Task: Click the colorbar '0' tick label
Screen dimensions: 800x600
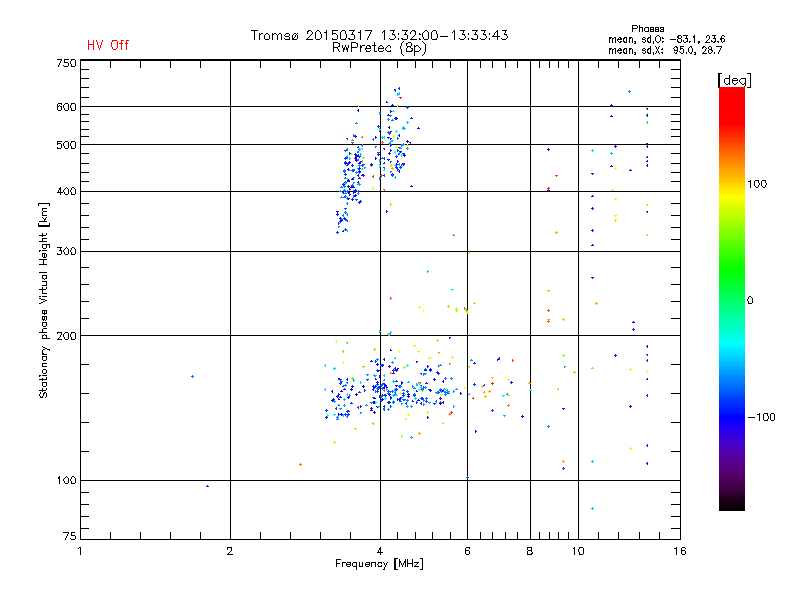Action: tap(750, 301)
